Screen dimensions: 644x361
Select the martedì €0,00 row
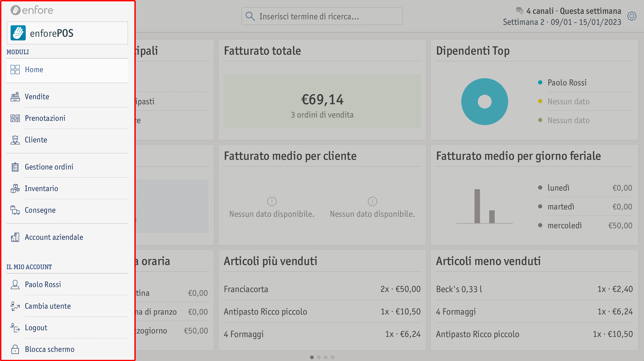tap(585, 207)
